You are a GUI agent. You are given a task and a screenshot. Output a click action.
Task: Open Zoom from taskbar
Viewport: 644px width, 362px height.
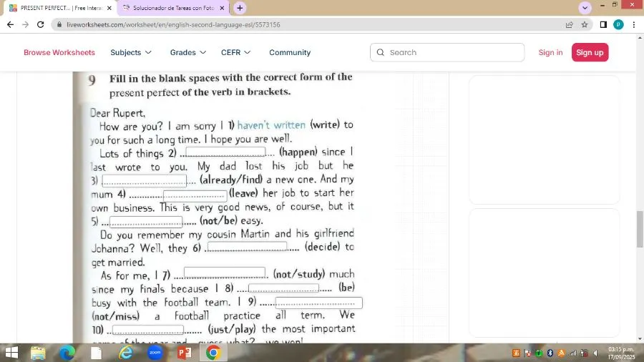tap(155, 353)
